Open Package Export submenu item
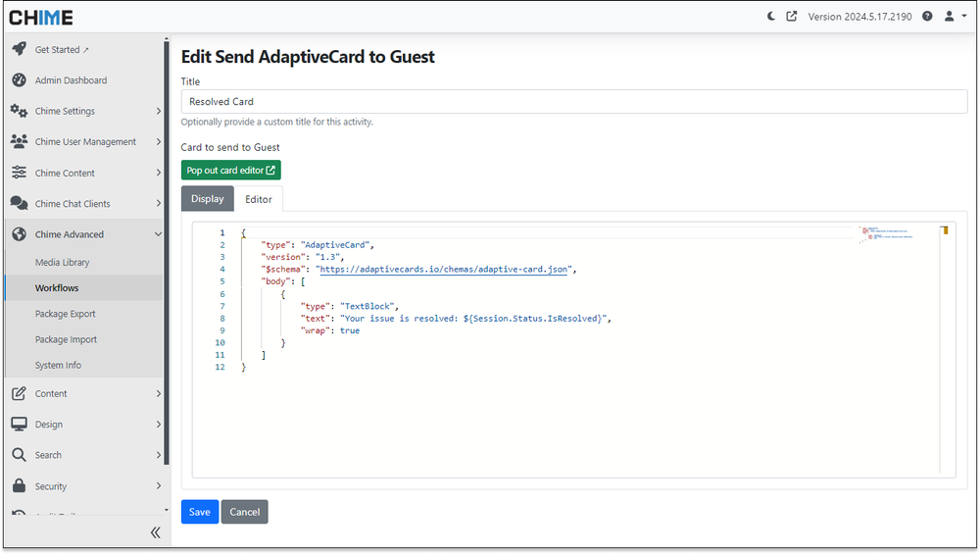 pos(84,313)
